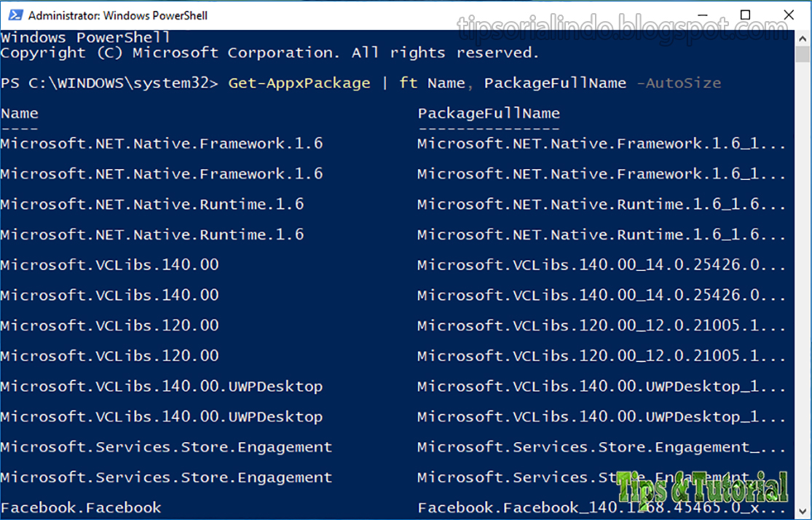Select the Get-AppxPackage command text
The width and height of the screenshot is (812, 520).
[299, 82]
